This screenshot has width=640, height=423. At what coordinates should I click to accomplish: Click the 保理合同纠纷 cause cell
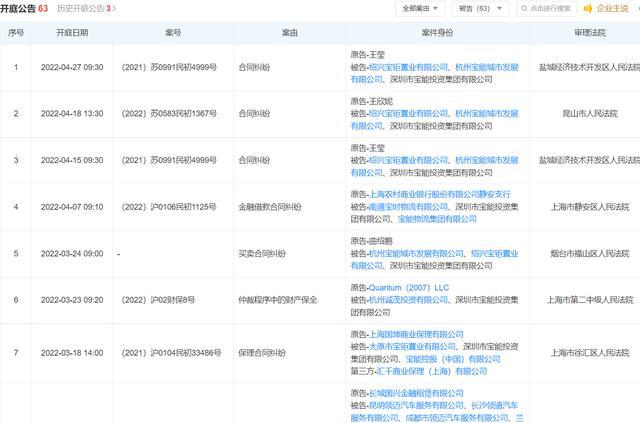pyautogui.click(x=262, y=353)
